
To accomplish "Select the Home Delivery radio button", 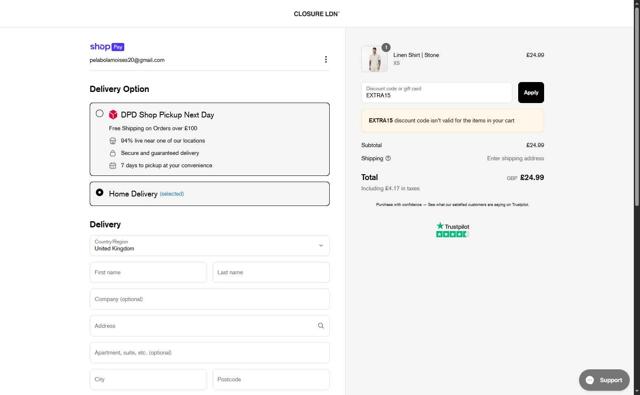I will (x=99, y=192).
